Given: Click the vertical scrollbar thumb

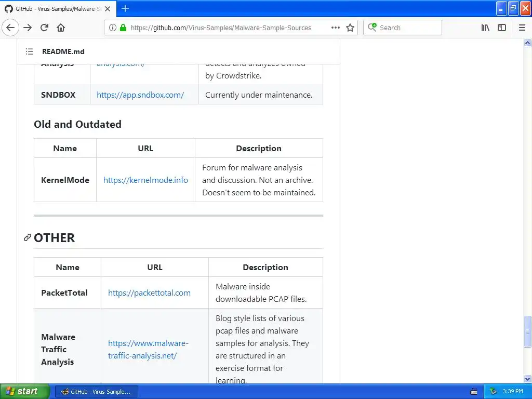Looking at the screenshot, I should pyautogui.click(x=527, y=331).
